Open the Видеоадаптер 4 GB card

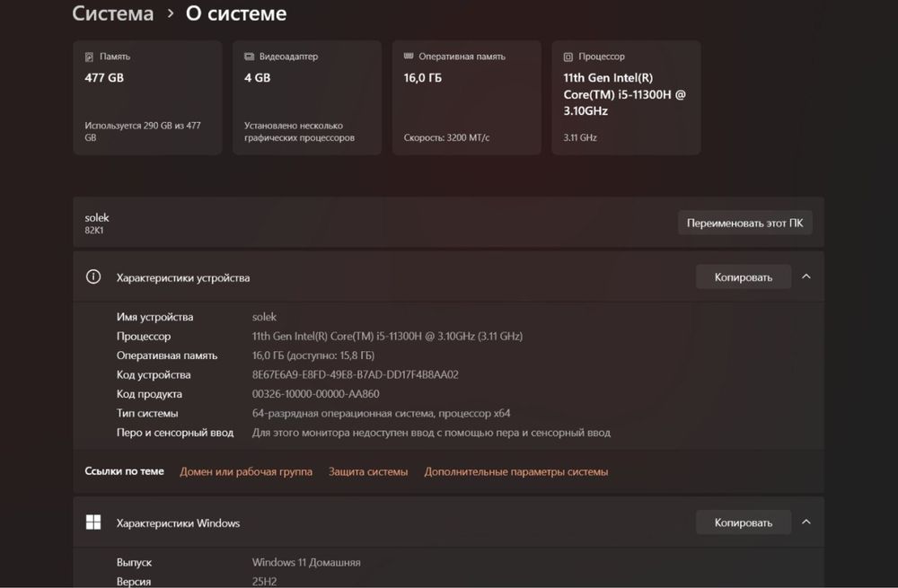coord(307,97)
